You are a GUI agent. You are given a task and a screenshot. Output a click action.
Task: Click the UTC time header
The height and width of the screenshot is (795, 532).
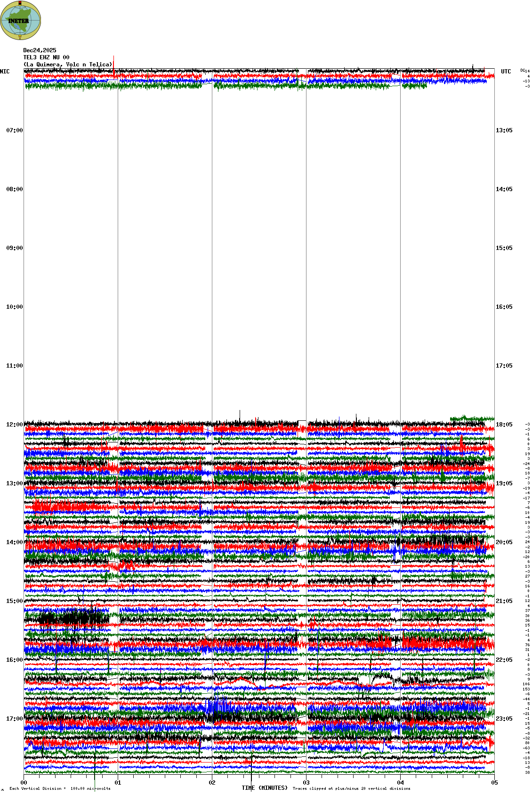pos(506,72)
